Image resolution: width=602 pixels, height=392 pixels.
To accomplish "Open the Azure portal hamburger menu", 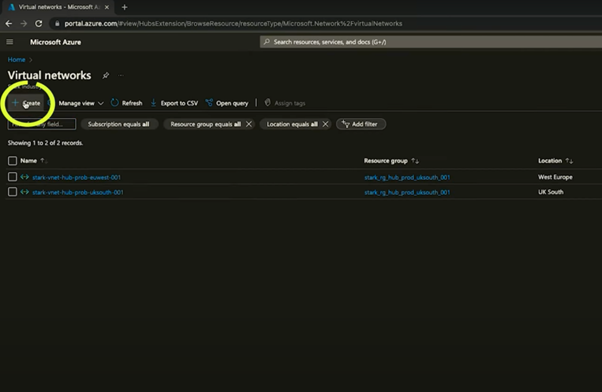I will [10, 42].
